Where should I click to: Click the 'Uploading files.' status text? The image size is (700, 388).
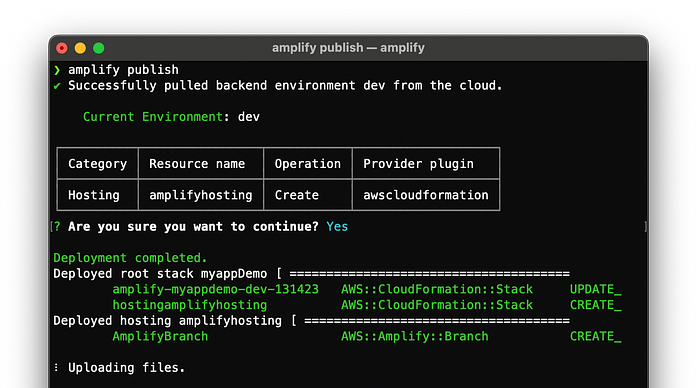(x=126, y=367)
